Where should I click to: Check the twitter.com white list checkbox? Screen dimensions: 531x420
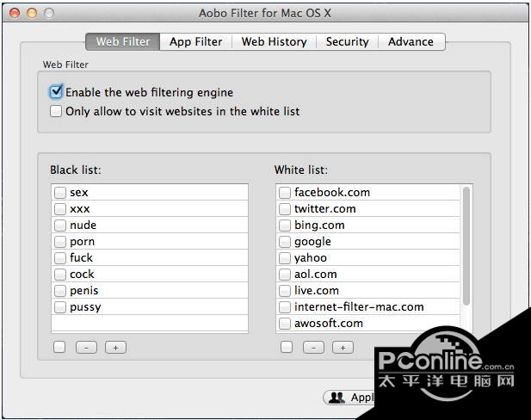tap(285, 208)
